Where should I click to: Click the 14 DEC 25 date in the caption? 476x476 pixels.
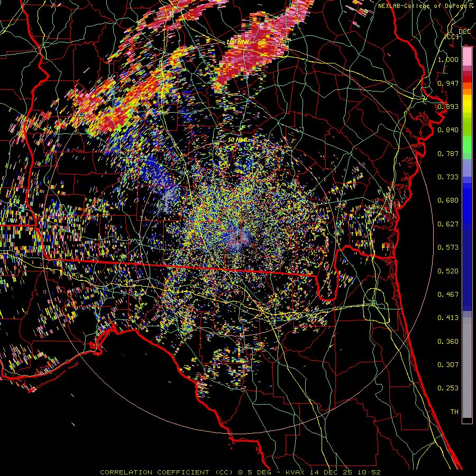[331, 472]
